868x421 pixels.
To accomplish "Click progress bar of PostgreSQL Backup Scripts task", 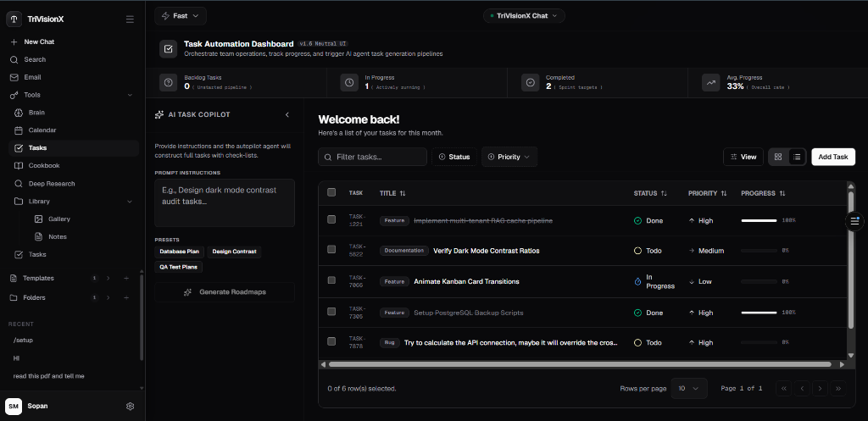I will [759, 313].
